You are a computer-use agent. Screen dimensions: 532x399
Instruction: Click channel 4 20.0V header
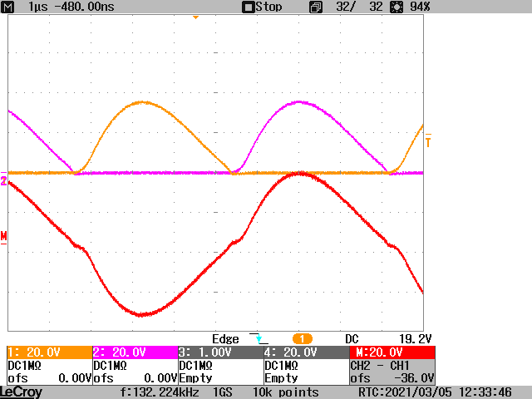[307, 352]
